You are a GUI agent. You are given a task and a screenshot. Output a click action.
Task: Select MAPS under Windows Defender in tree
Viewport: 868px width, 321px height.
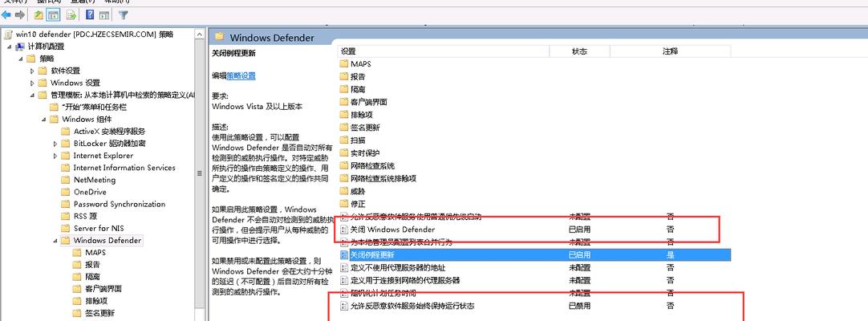click(95, 252)
